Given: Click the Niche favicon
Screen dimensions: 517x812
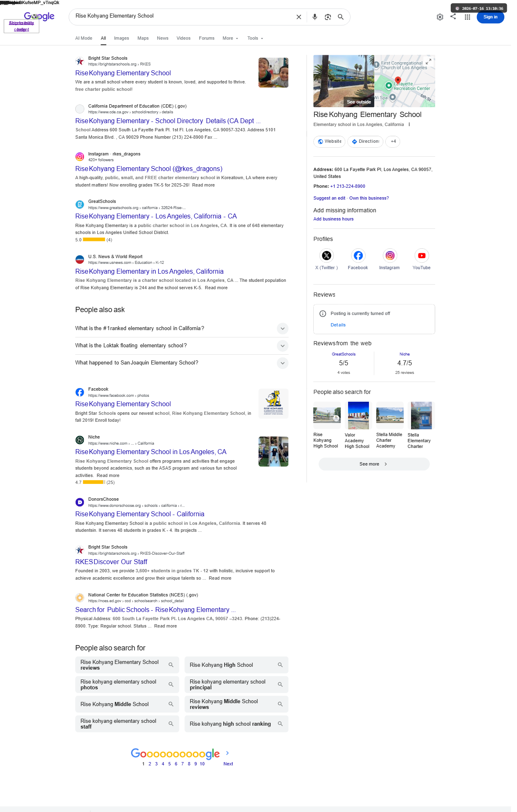Looking at the screenshot, I should click(x=80, y=440).
